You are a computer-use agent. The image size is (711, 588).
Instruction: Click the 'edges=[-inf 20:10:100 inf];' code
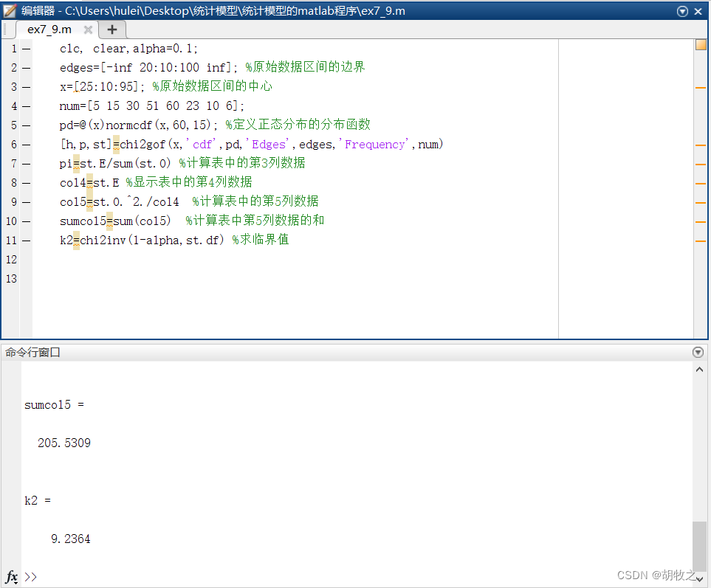click(148, 67)
